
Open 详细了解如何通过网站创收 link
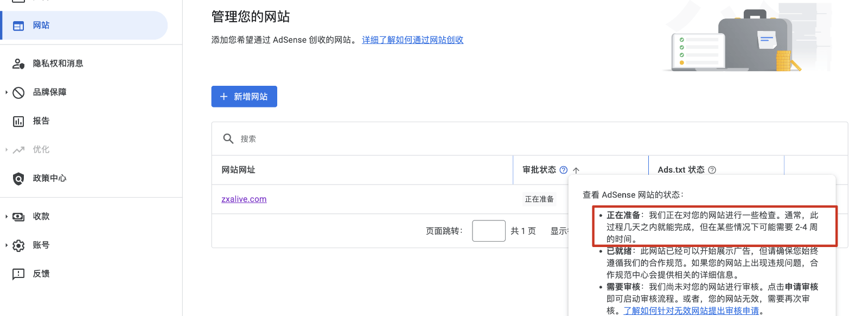click(412, 40)
